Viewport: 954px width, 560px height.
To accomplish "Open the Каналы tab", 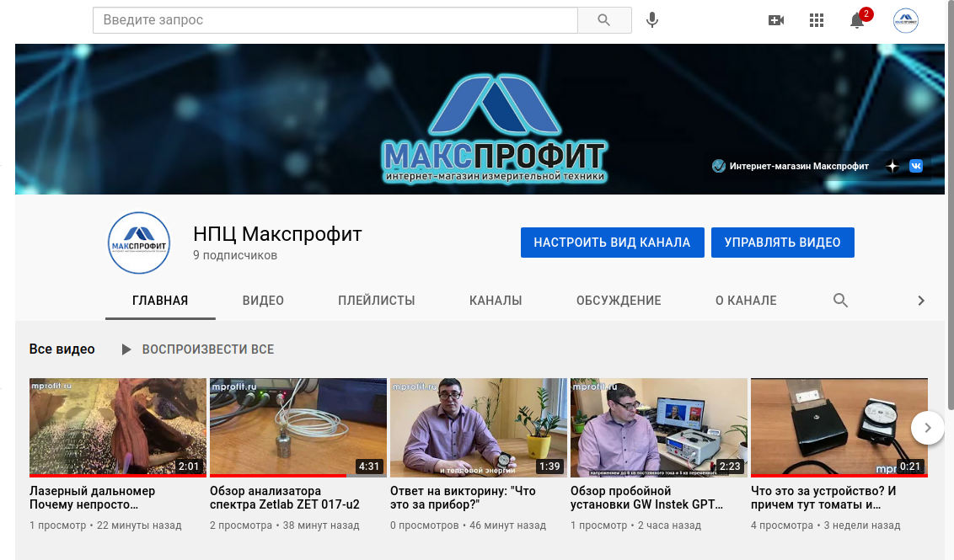I will point(496,301).
